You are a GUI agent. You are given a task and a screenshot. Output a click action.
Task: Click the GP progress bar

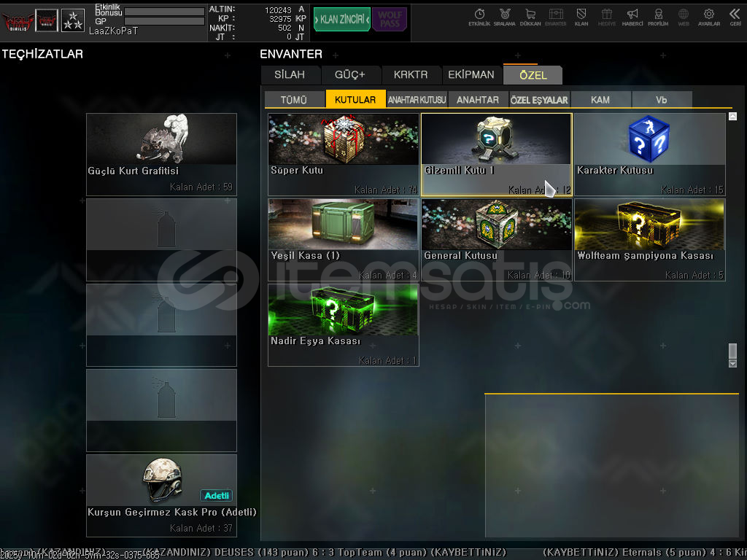tap(164, 21)
